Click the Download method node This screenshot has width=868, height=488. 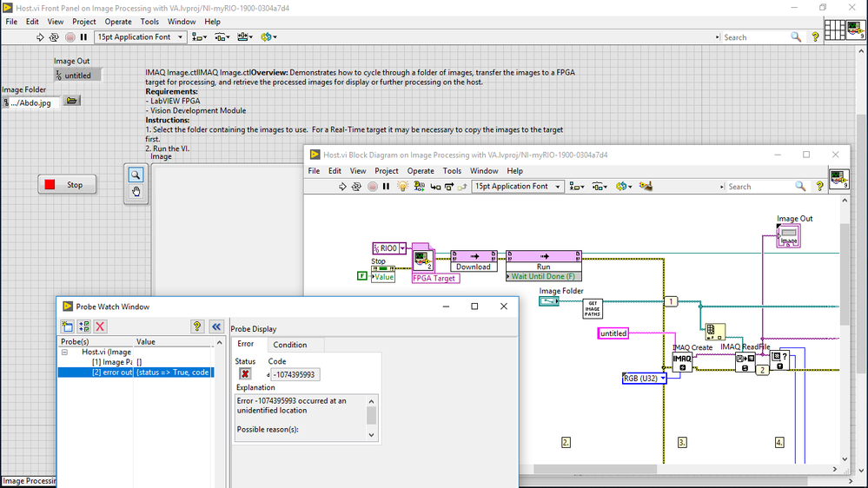click(474, 261)
